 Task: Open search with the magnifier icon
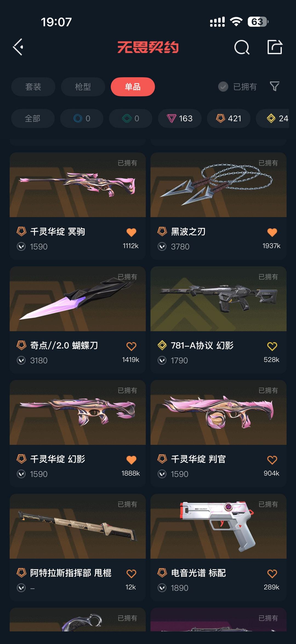(242, 47)
